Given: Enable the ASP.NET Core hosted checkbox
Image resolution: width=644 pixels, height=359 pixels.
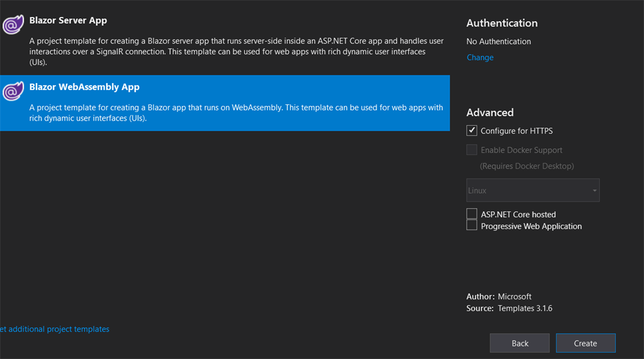Looking at the screenshot, I should (x=472, y=214).
